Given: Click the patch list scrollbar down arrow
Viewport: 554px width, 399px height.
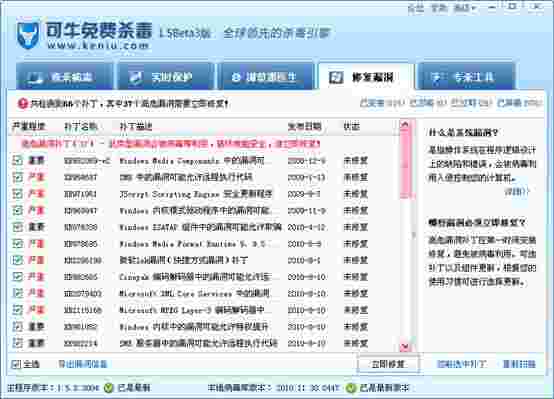Looking at the screenshot, I should pyautogui.click(x=405, y=347).
